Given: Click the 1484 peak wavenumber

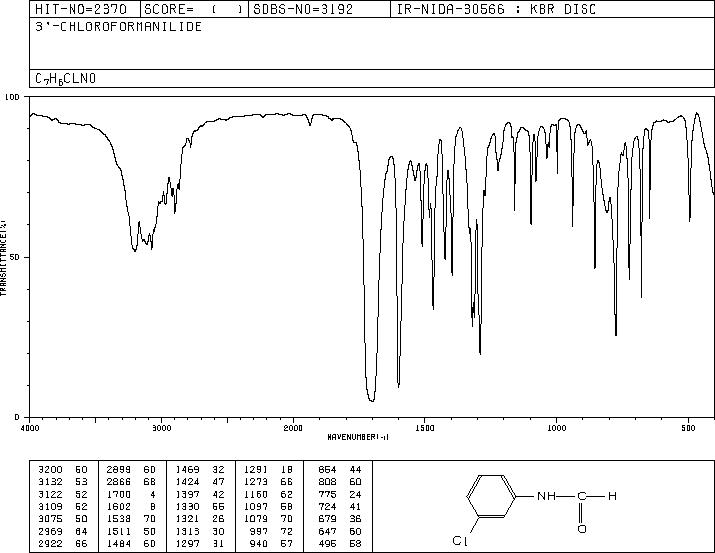Looking at the screenshot, I should [x=119, y=544].
